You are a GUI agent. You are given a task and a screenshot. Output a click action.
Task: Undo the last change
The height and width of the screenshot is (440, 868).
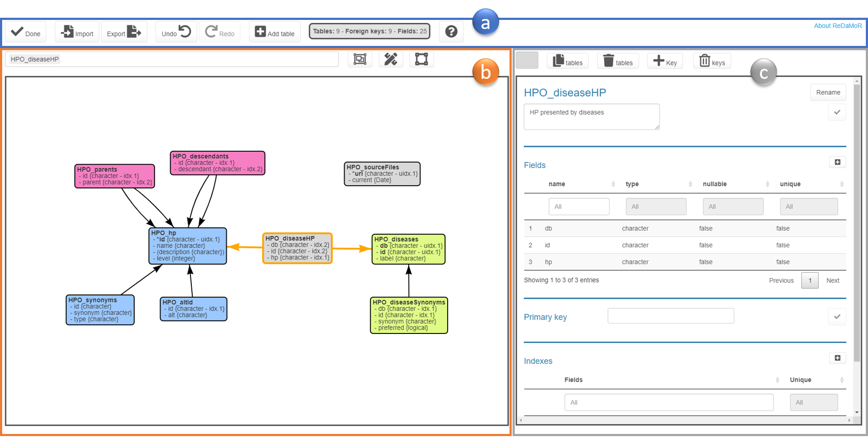(x=176, y=32)
